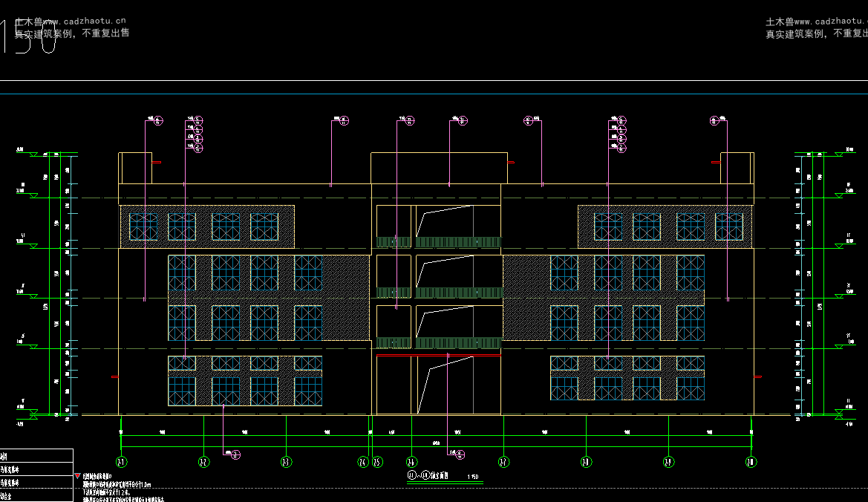Pick the axis grid bubble 1-2
This screenshot has width=868, height=502.
pyautogui.click(x=203, y=462)
